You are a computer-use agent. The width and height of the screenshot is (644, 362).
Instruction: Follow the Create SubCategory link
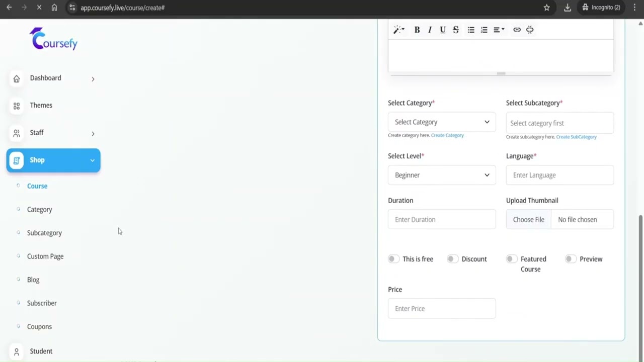[576, 137]
